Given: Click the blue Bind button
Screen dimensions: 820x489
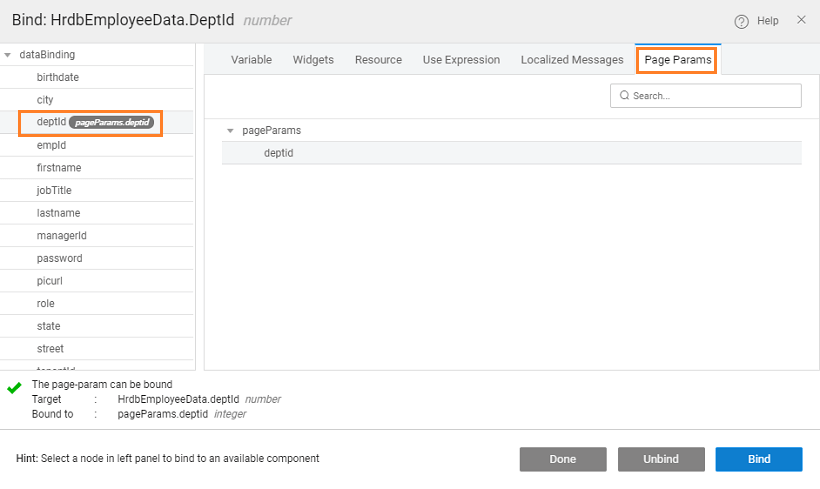Looking at the screenshot, I should coord(758,459).
